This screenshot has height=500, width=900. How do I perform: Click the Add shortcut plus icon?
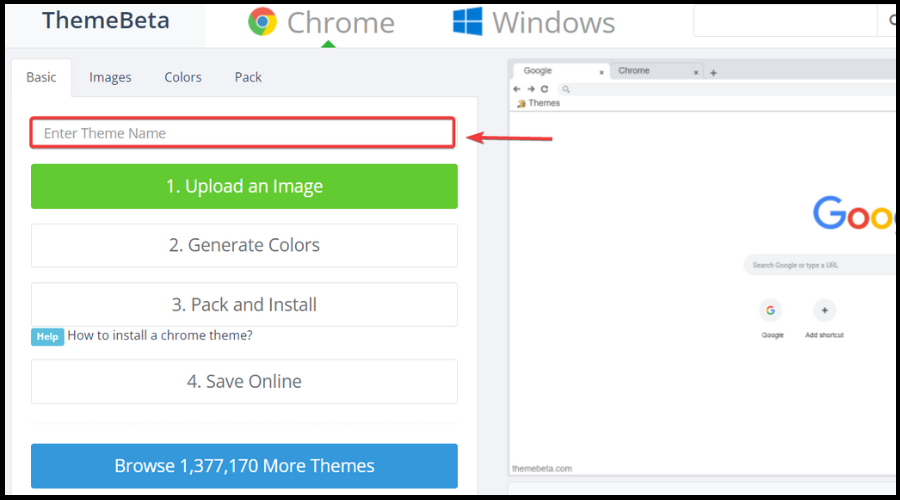coord(825,311)
